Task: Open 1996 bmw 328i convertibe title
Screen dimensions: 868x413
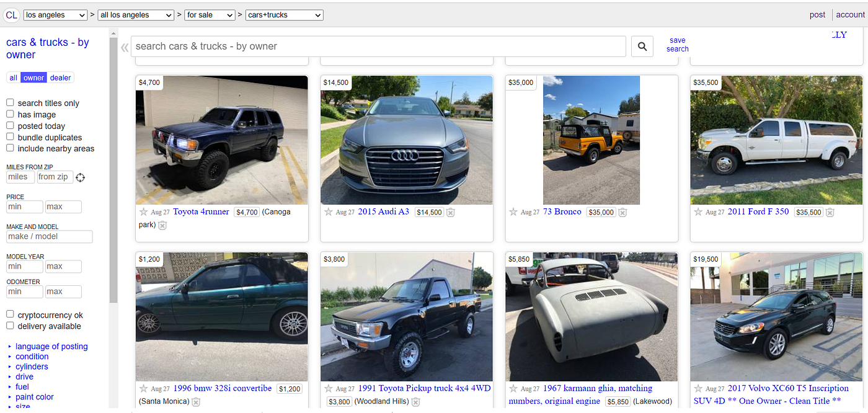Action: [223, 388]
